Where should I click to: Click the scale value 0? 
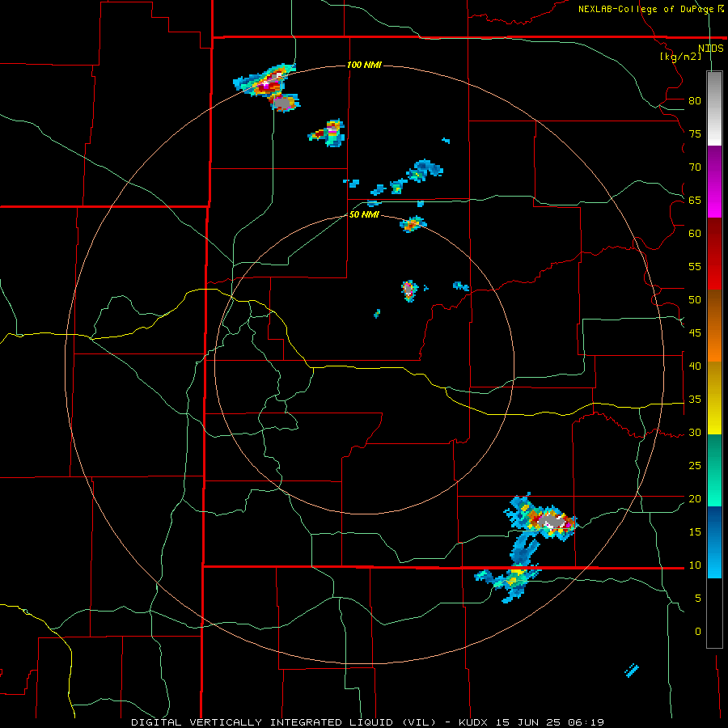698,632
